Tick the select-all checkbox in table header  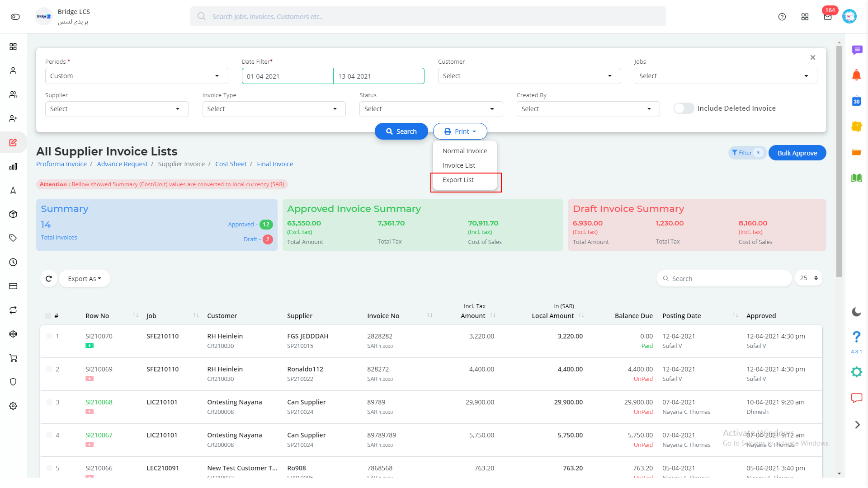click(x=48, y=316)
